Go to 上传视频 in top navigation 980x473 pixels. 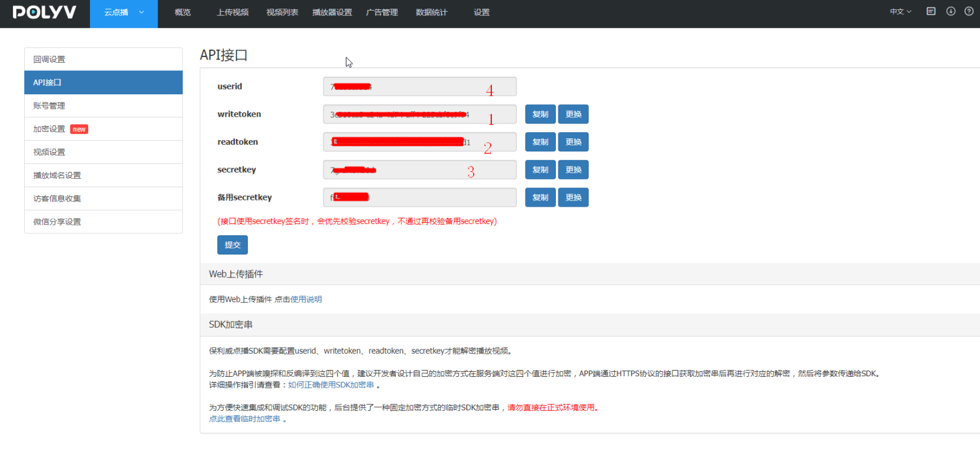[232, 12]
